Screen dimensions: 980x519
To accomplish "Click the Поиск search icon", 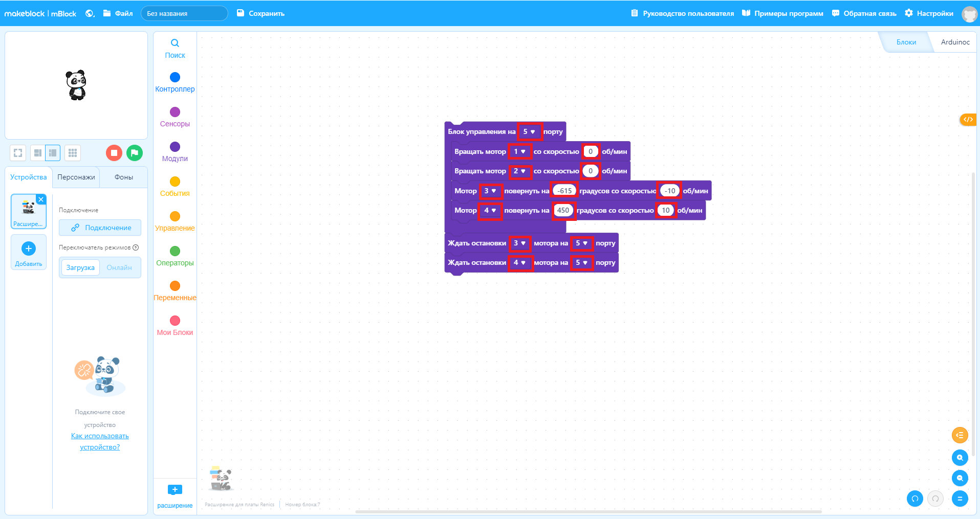I will pos(175,48).
